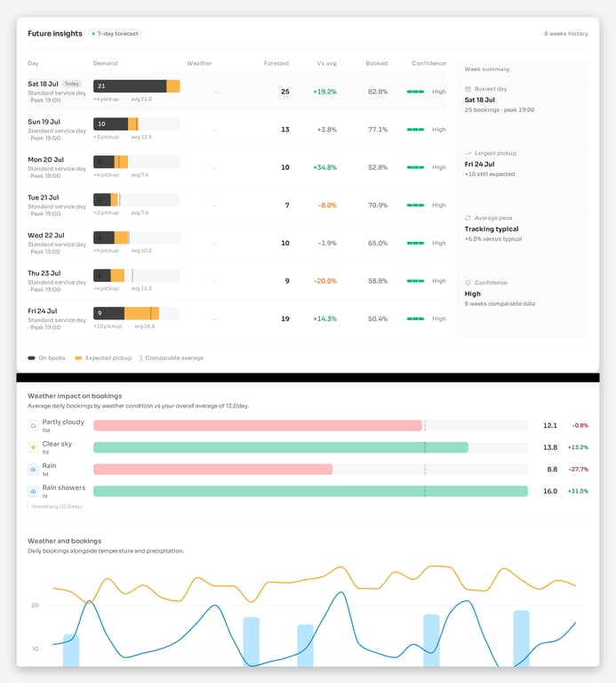Click the Comparable average legend entry

tap(172, 358)
